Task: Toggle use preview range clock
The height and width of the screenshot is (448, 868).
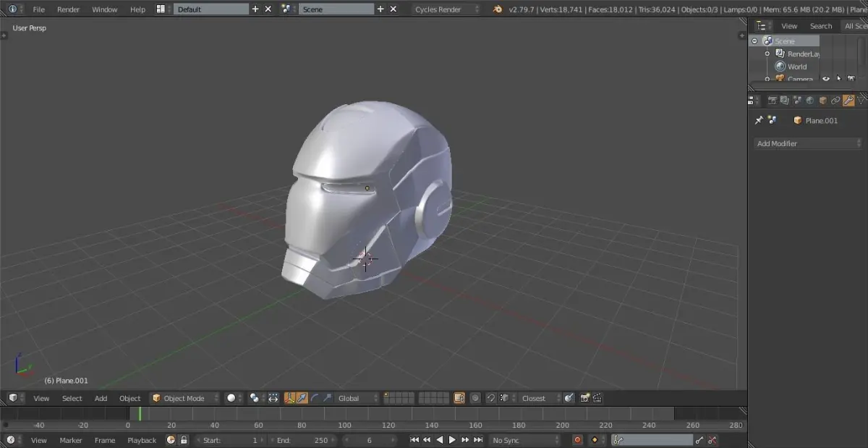Action: (171, 440)
